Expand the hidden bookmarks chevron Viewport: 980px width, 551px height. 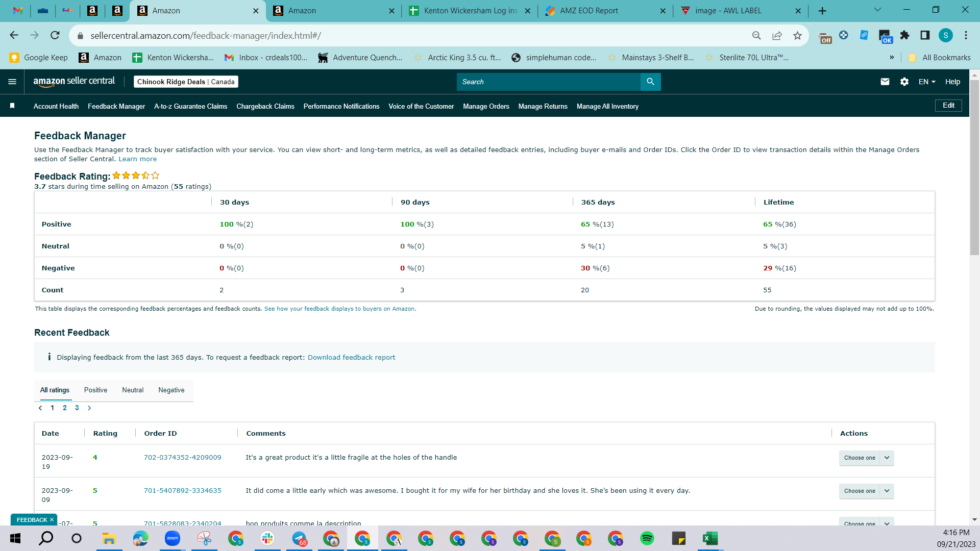pyautogui.click(x=892, y=57)
